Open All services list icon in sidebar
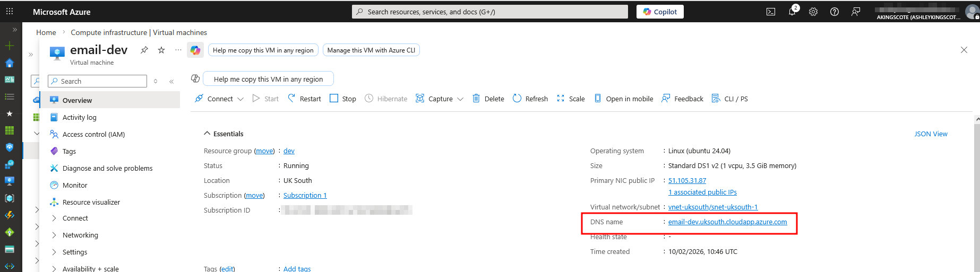Image resolution: width=980 pixels, height=272 pixels. [10, 96]
